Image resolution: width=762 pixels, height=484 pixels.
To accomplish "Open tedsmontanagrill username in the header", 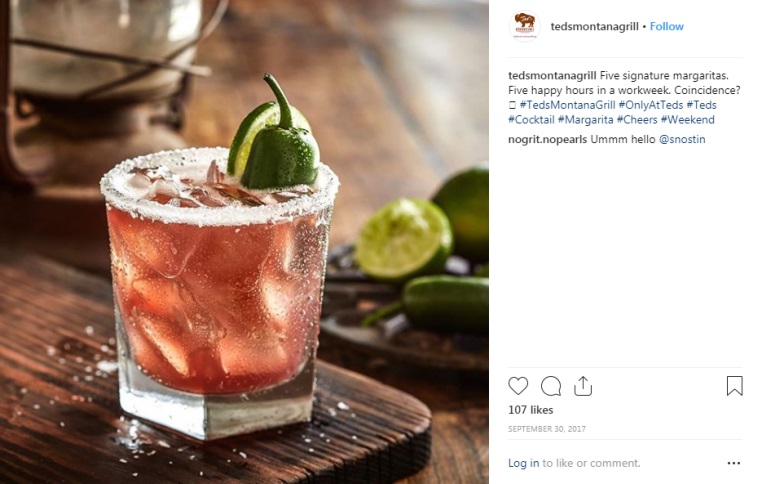I will point(594,27).
